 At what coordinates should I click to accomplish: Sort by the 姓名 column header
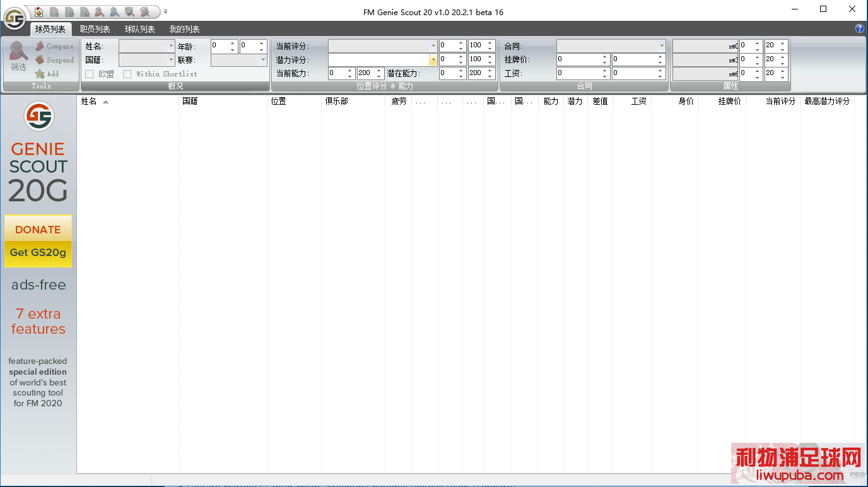point(128,101)
